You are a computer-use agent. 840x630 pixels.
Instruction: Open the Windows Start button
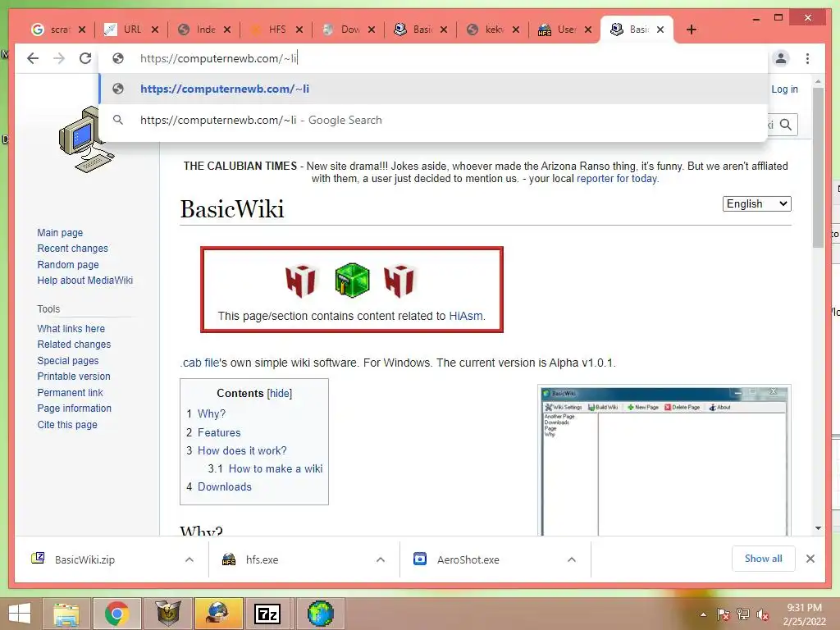[20, 614]
